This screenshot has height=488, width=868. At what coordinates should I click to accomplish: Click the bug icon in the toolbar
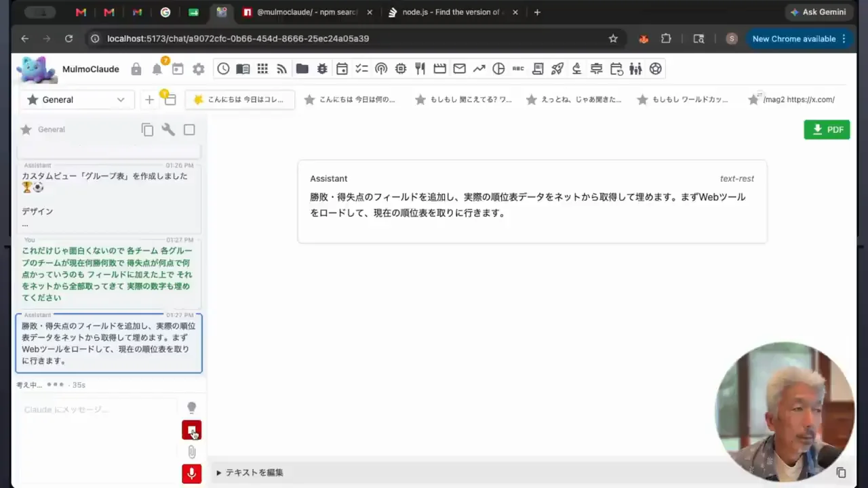322,68
